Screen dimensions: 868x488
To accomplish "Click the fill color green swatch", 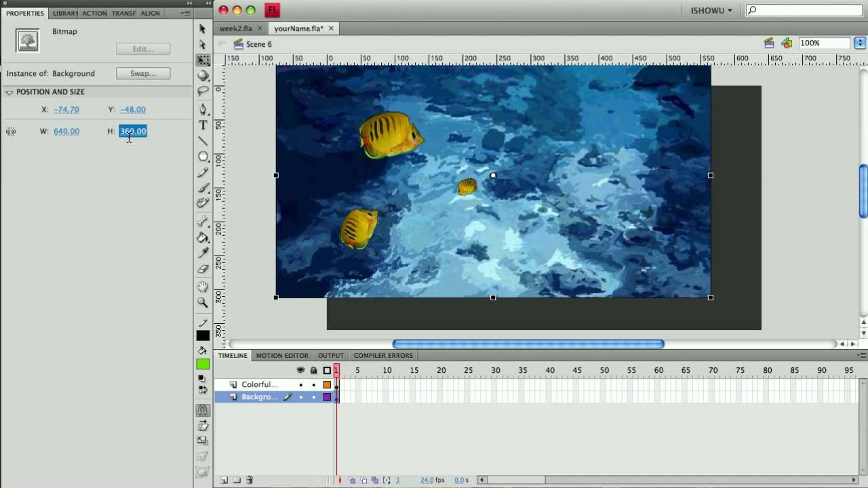I will (203, 364).
